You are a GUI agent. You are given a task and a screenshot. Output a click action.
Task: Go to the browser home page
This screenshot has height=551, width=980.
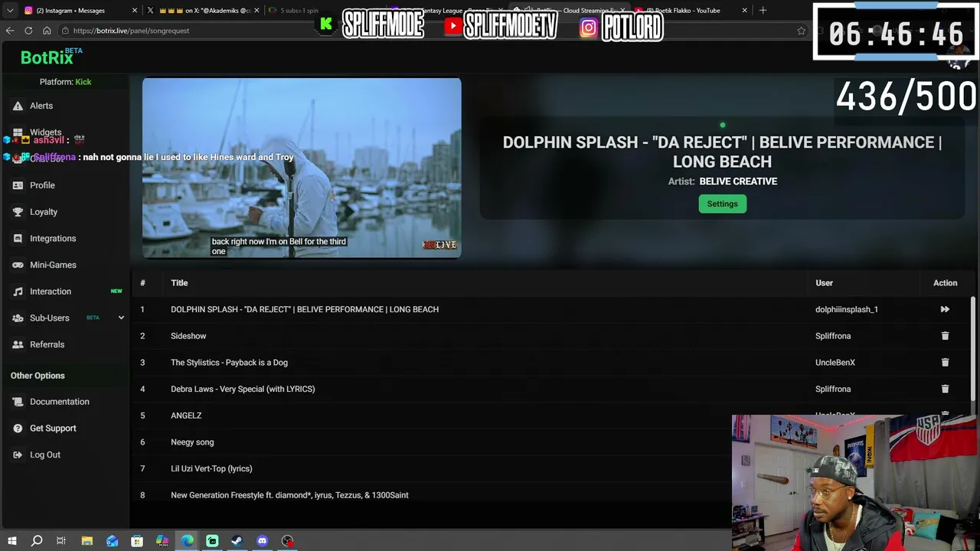[47, 31]
